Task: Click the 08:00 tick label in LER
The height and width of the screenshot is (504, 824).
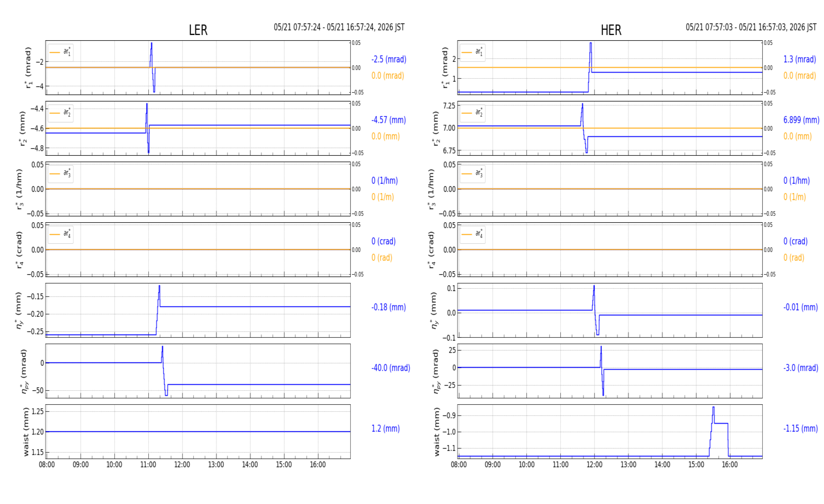Action: coord(47,465)
